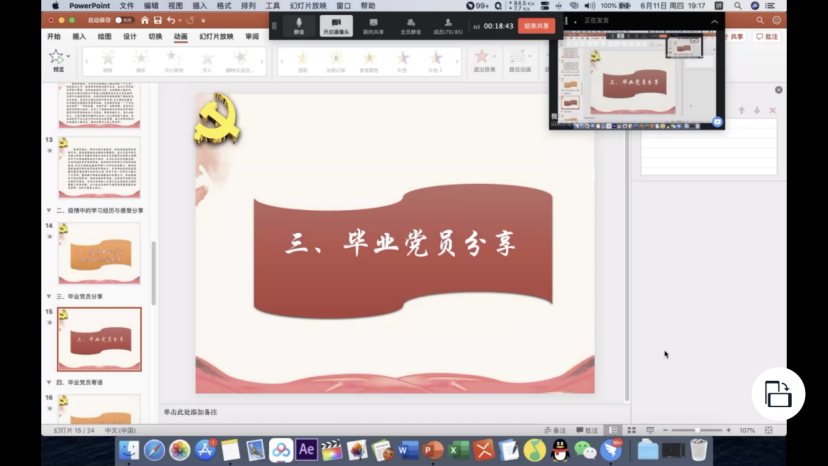
Task: Toggle notes pane in status bar
Action: coord(556,430)
